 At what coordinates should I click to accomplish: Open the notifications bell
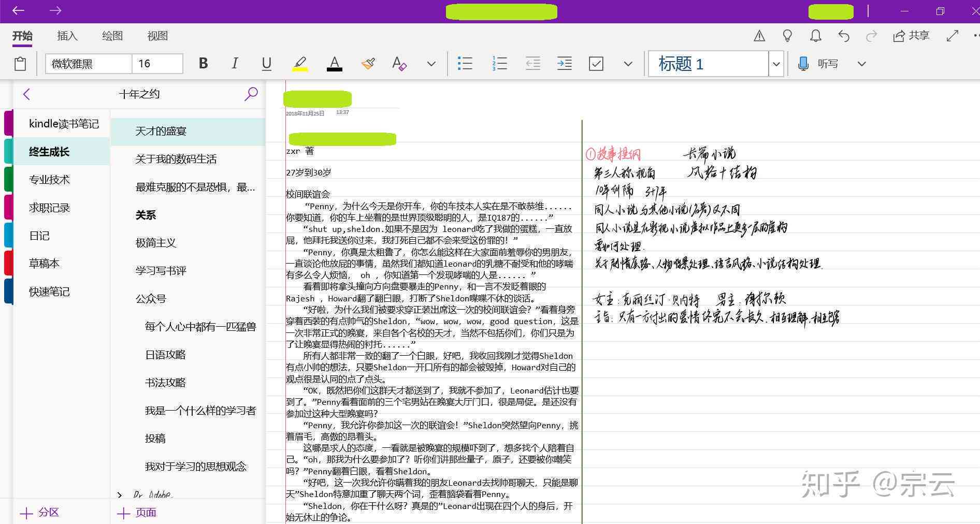815,36
